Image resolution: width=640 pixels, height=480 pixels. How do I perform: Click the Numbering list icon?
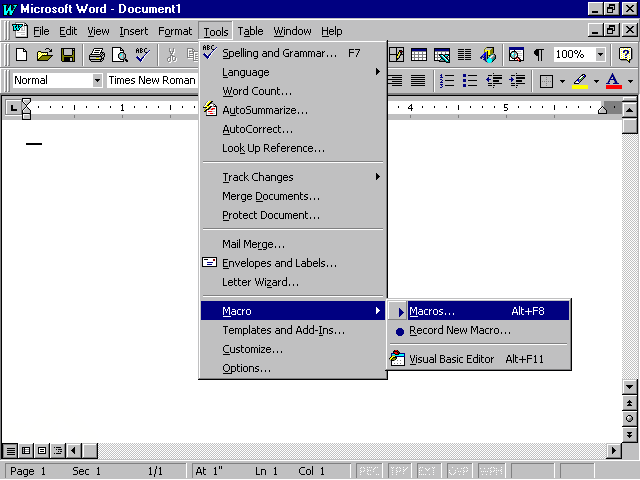click(x=447, y=80)
